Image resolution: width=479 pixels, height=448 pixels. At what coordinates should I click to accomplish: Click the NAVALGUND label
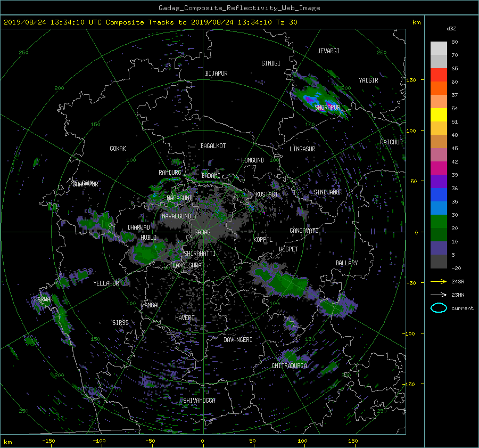tap(176, 216)
